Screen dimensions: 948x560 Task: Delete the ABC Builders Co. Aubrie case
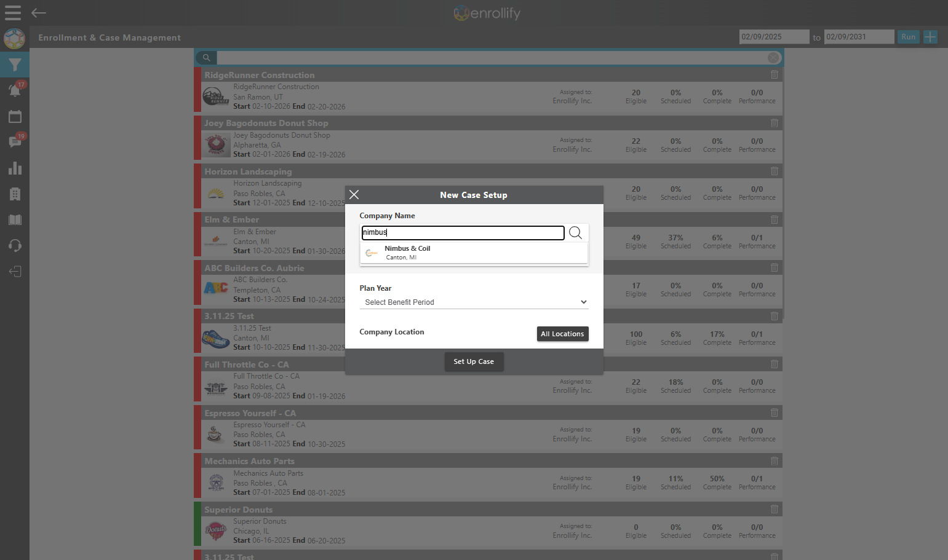[775, 268]
